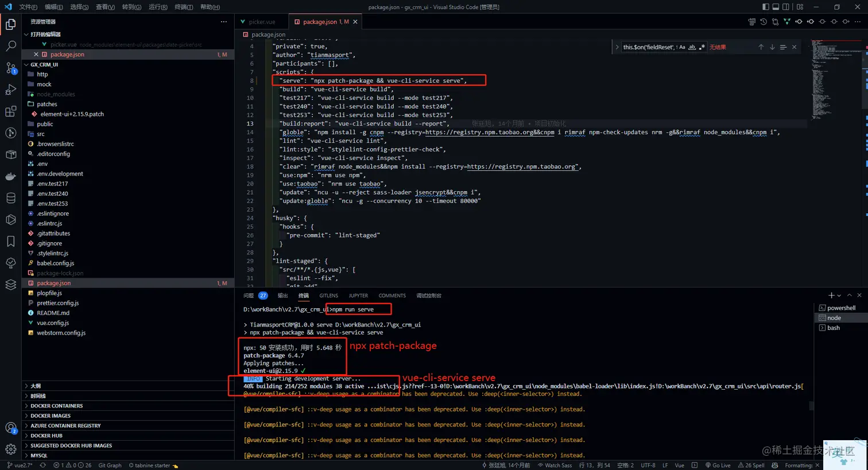Toggle Find in Selection

pyautogui.click(x=783, y=47)
